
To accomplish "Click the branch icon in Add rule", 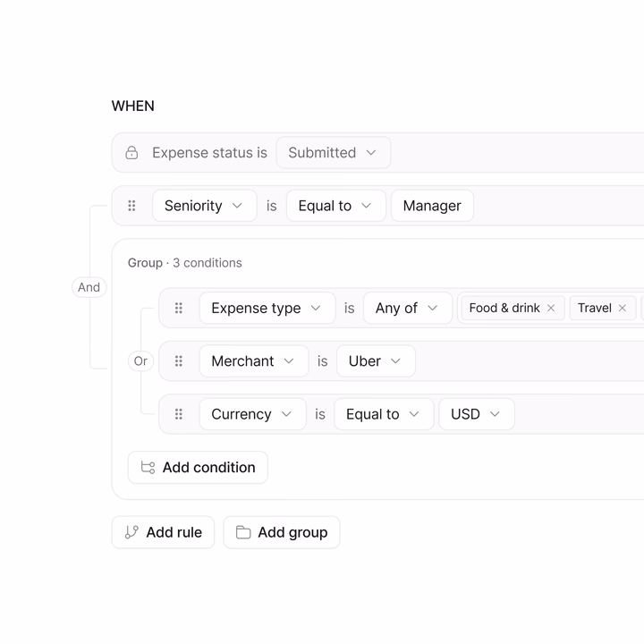I will [131, 532].
